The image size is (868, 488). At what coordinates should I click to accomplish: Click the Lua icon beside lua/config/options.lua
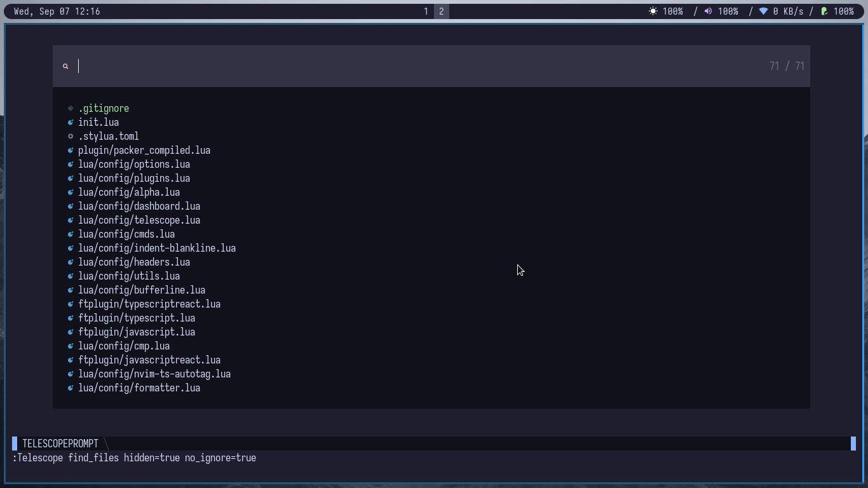71,164
